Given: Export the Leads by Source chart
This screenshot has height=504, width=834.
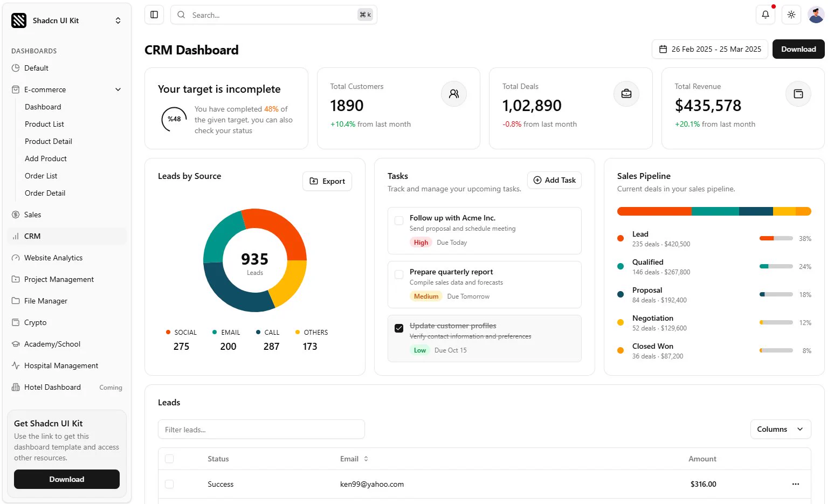Looking at the screenshot, I should tap(327, 181).
